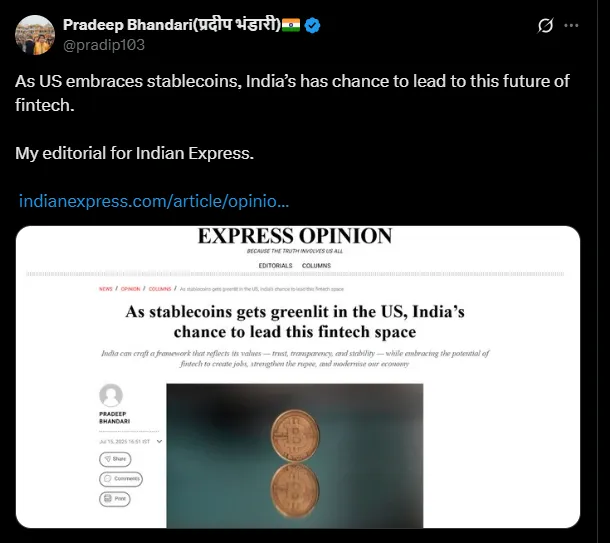This screenshot has height=543, width=610.
Task: Click the stablecoins article headline
Action: pos(295,321)
